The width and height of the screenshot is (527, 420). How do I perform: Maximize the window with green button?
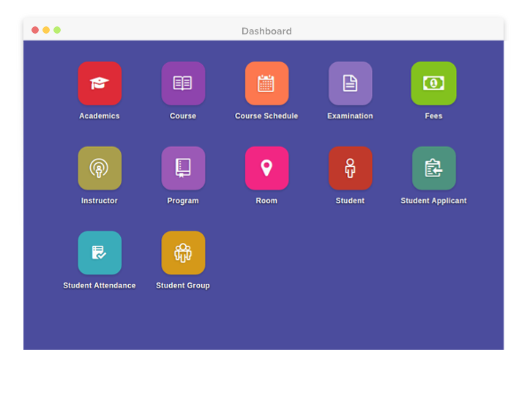[57, 30]
